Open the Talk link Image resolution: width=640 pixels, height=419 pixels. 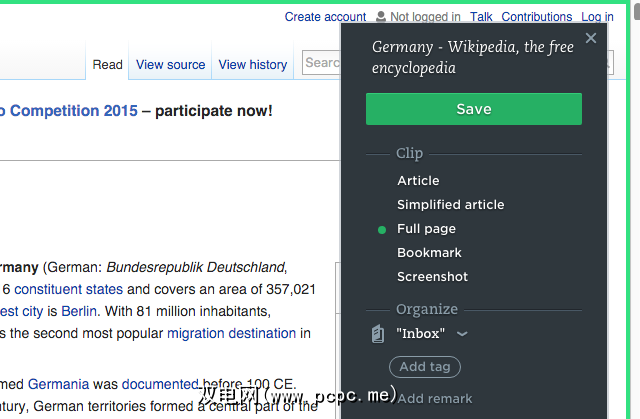(x=481, y=17)
